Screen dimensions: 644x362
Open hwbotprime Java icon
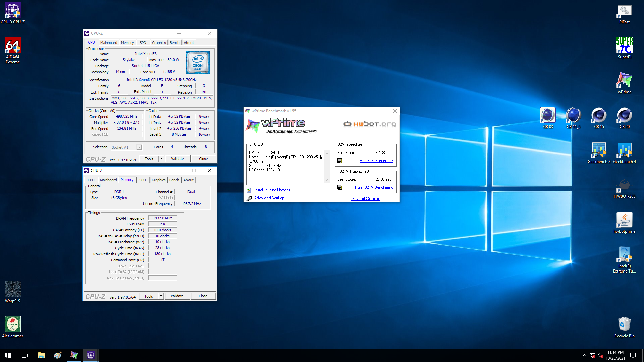[624, 223]
